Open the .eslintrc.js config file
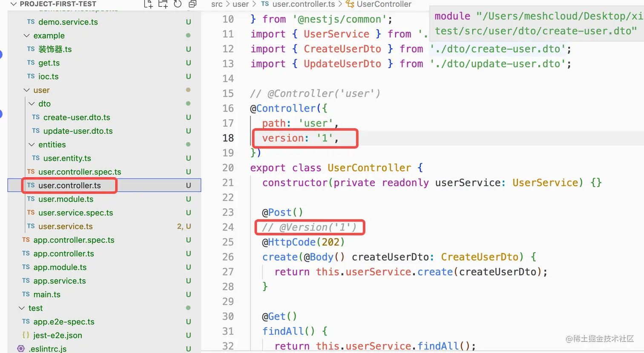The image size is (644, 353). [x=48, y=349]
